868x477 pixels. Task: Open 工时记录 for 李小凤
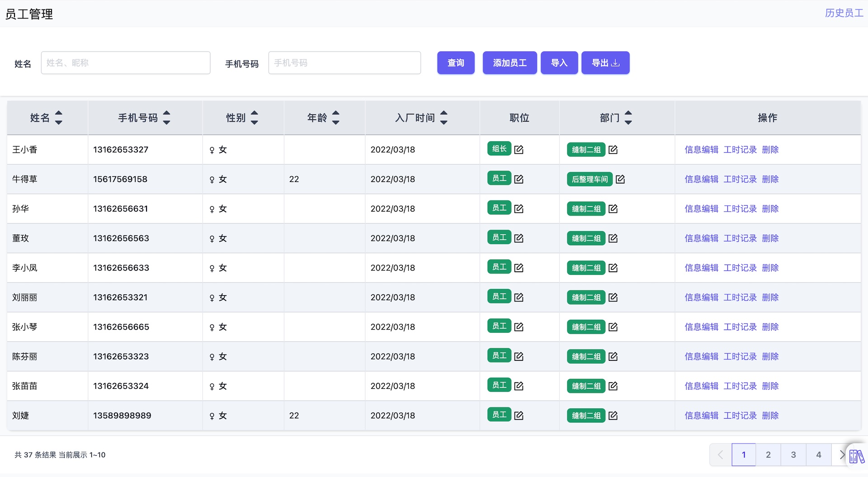740,268
